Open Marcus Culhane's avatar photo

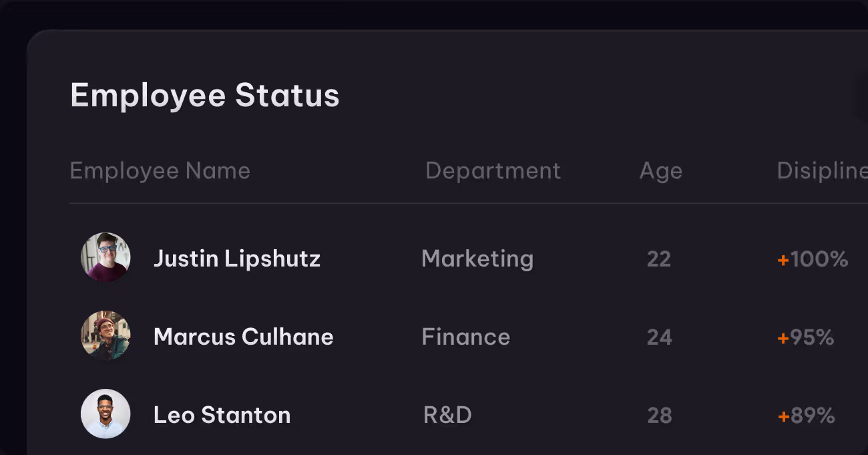tap(105, 335)
